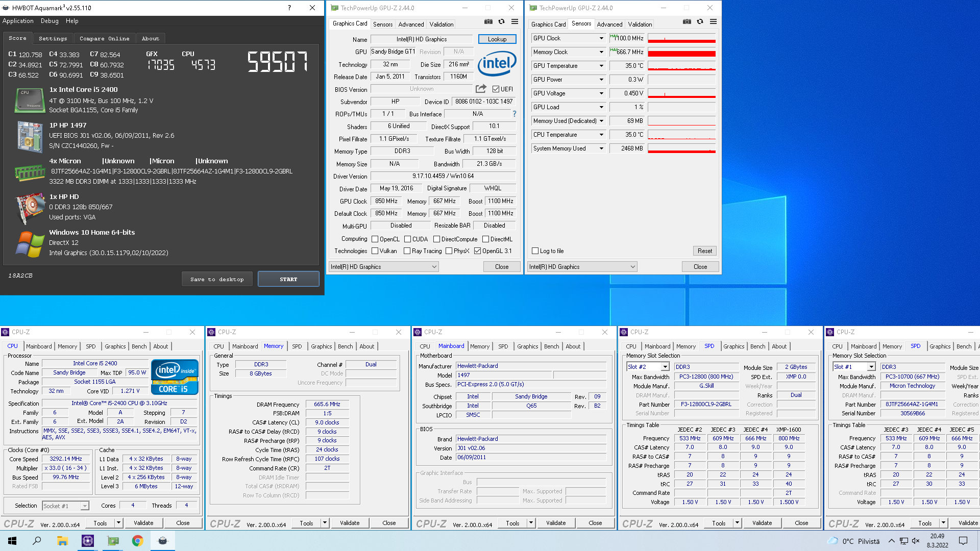Click Tools button in CPU-Z Memory window
Screen dimensions: 980x551
tap(307, 523)
